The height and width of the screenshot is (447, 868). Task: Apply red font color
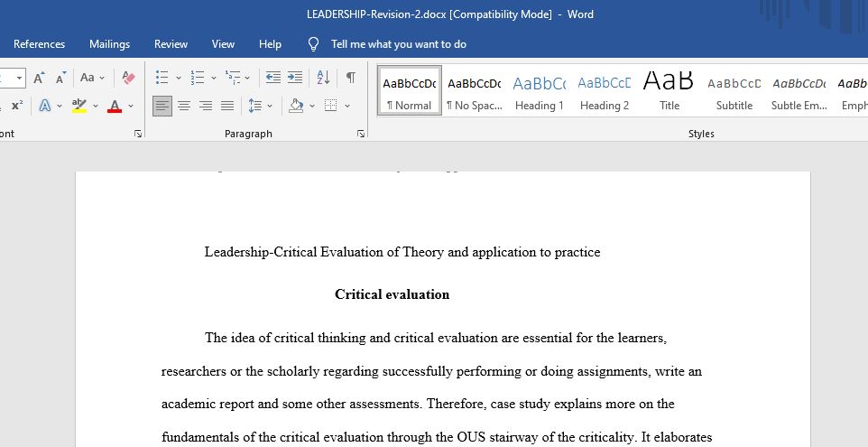coord(115,106)
